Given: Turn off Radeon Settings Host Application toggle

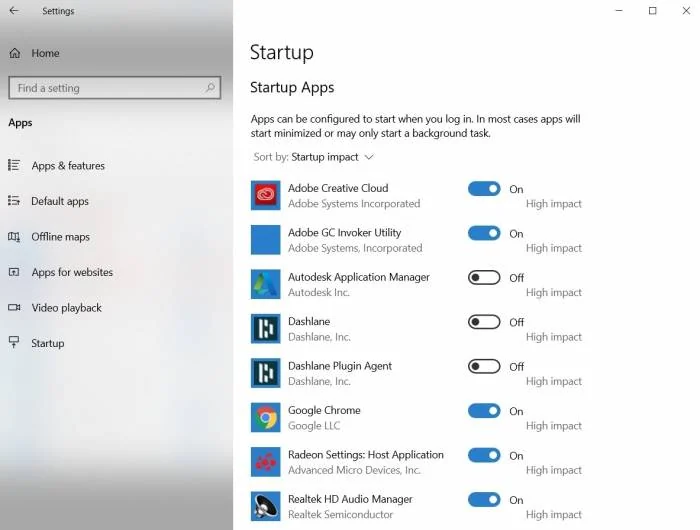Looking at the screenshot, I should pyautogui.click(x=484, y=455).
